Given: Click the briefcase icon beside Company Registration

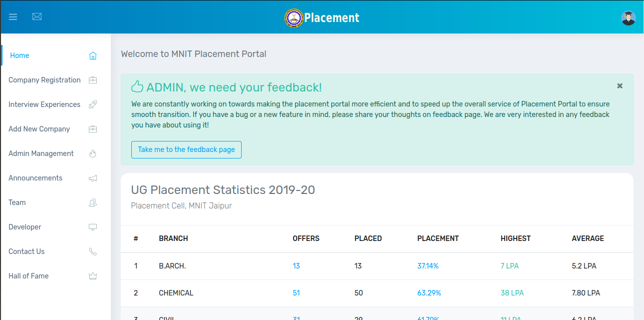Looking at the screenshot, I should [93, 80].
